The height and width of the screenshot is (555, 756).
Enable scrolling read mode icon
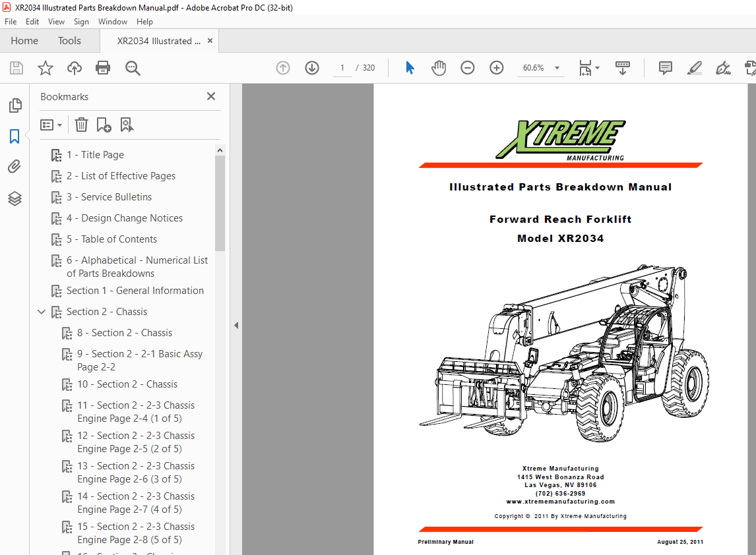click(x=623, y=68)
